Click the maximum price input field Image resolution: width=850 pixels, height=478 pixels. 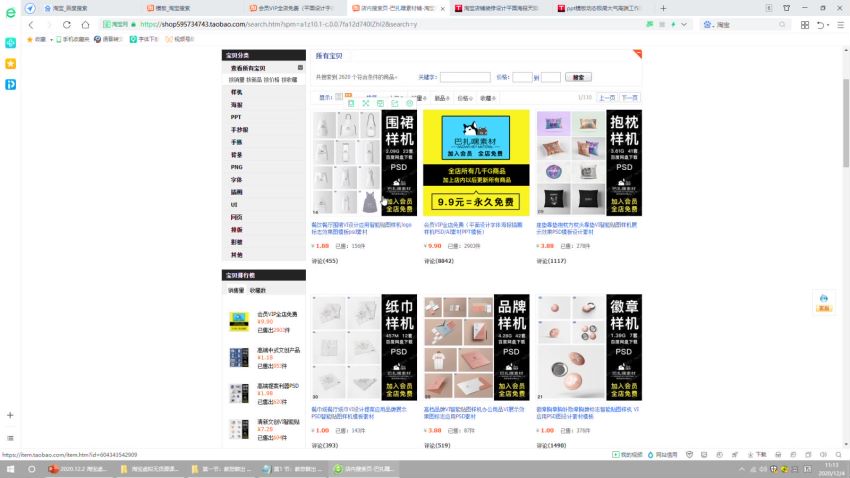(x=551, y=77)
